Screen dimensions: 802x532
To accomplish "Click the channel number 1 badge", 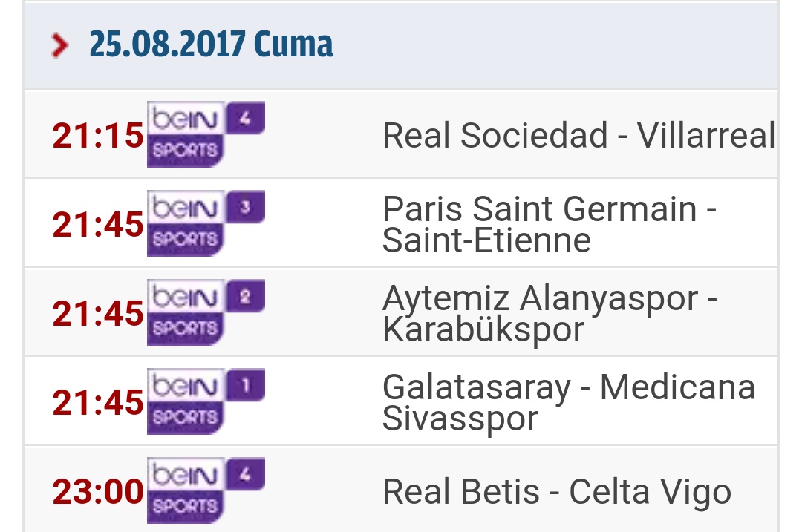I will tap(246, 385).
